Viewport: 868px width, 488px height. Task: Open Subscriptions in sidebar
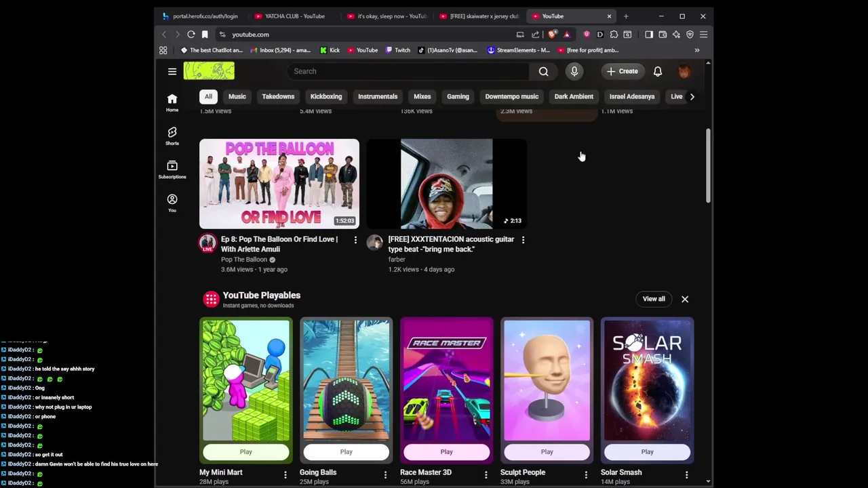pos(172,169)
